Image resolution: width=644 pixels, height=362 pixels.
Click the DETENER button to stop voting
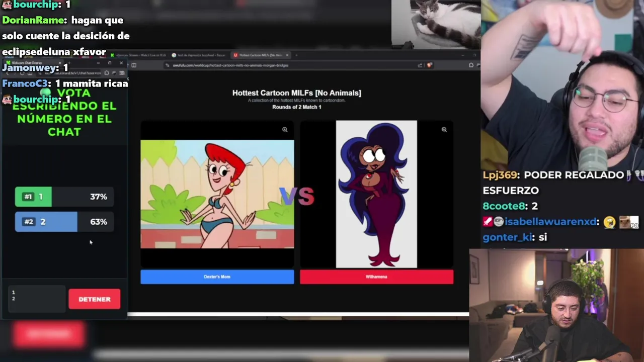[x=94, y=299]
